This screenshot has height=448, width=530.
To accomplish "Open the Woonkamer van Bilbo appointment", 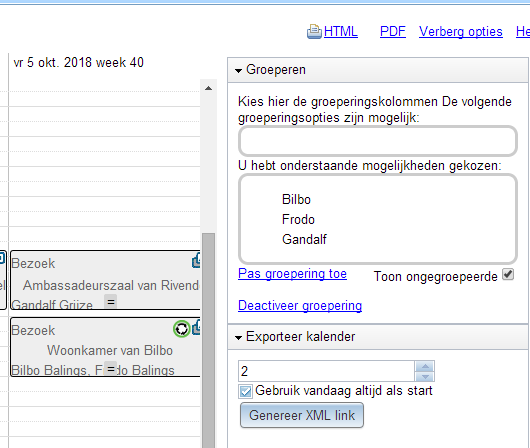I will (x=105, y=347).
